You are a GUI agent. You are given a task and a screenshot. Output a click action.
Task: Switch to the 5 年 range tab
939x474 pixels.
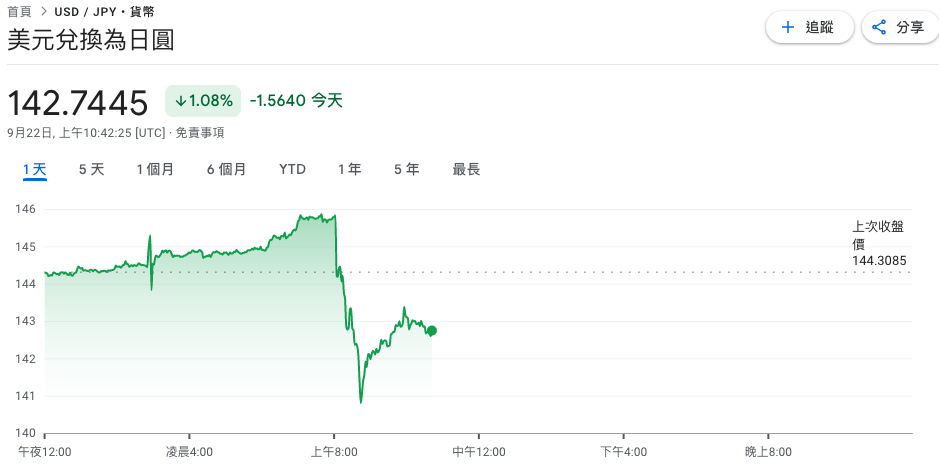[407, 169]
